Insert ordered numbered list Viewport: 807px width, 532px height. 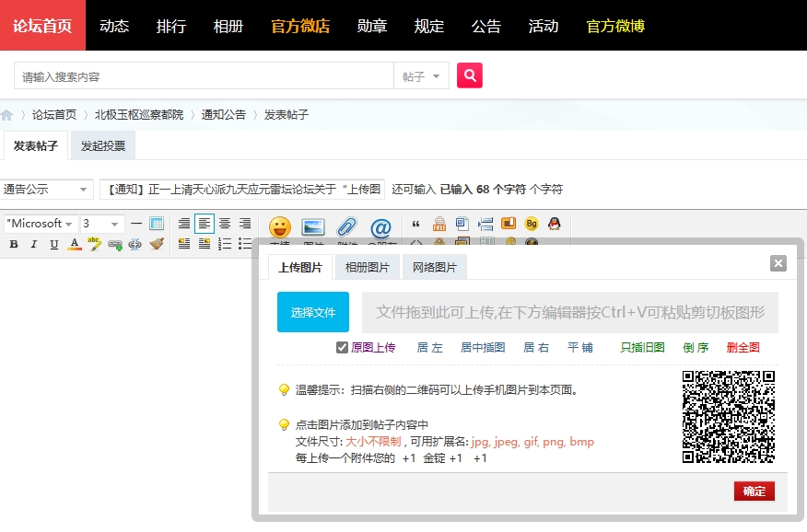coord(225,244)
